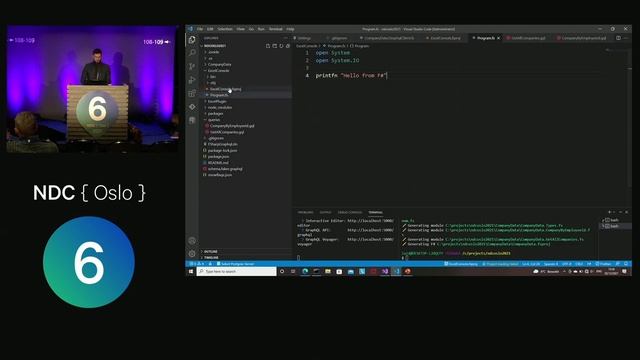
Task: Switch to the Debug Console panel tab
Action: pos(350,212)
